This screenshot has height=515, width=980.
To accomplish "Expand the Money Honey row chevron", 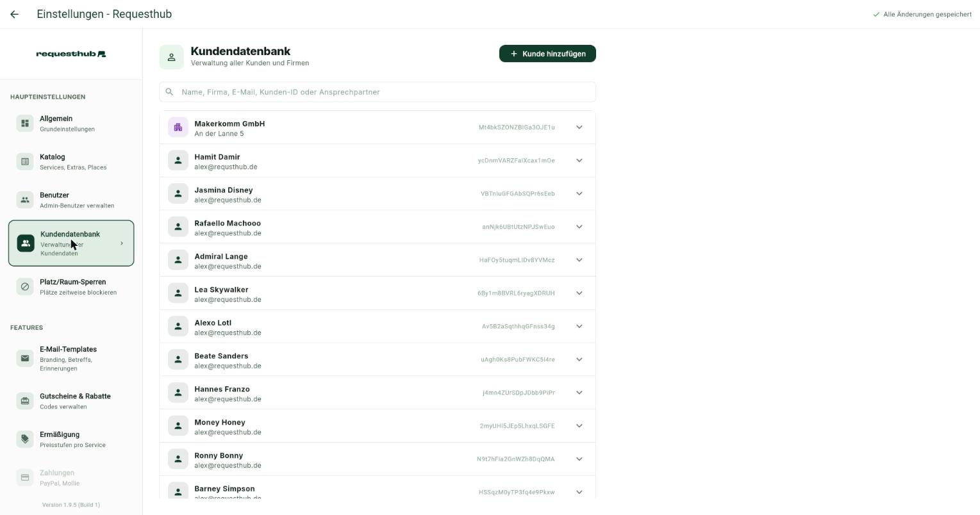I will pos(579,426).
